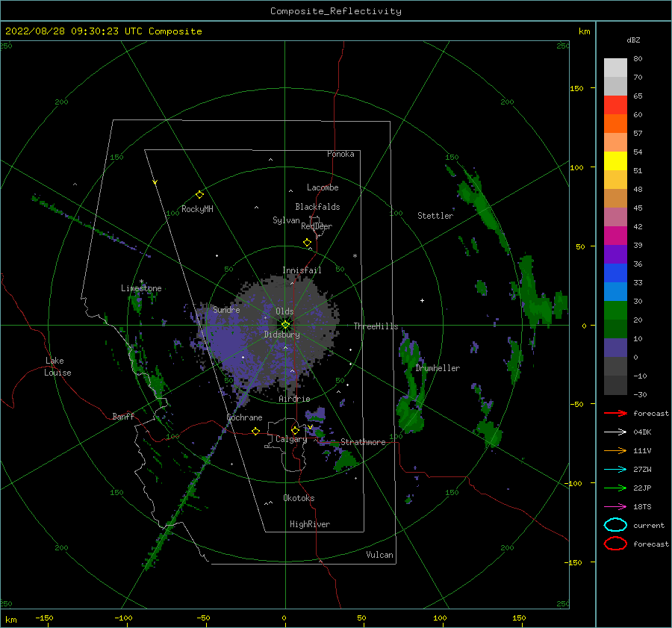Click the Okotoks city label
Image resolution: width=672 pixels, height=628 pixels.
click(299, 498)
